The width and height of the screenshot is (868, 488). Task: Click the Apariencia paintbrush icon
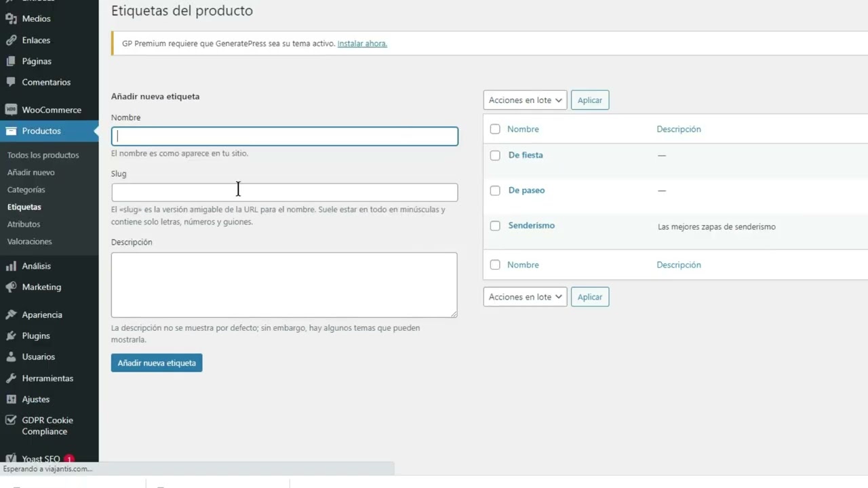point(11,314)
